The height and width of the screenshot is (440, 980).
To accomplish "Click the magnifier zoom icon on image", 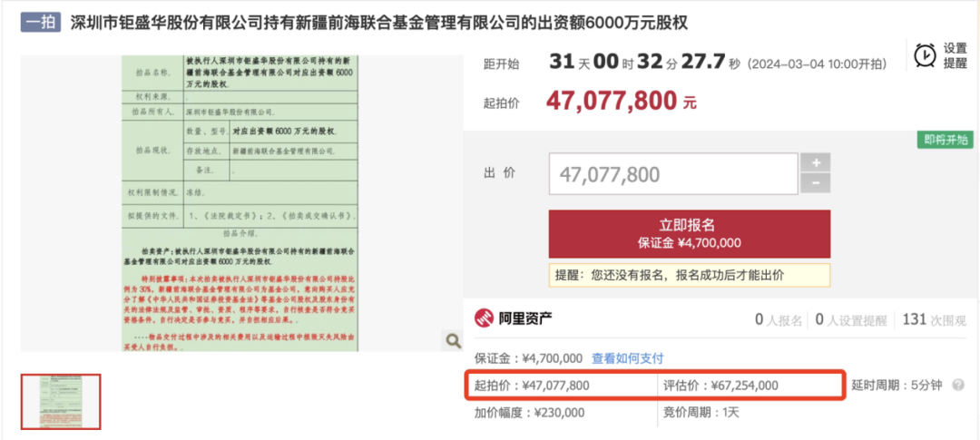I will [453, 340].
